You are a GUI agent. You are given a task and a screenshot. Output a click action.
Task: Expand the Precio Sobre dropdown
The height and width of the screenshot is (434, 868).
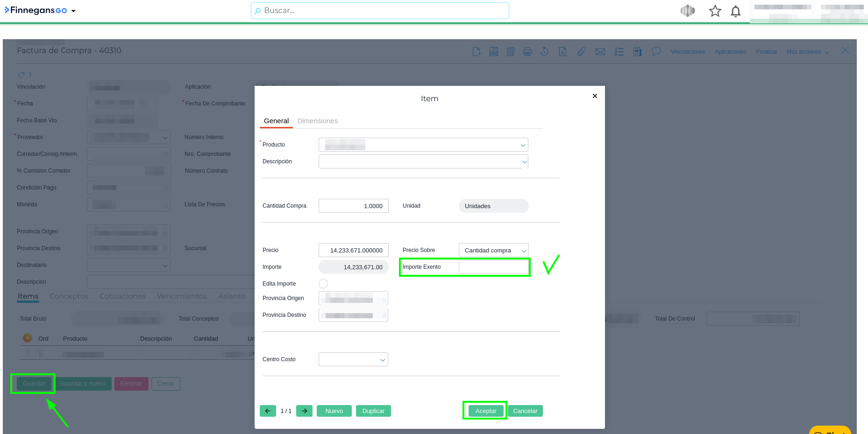(x=524, y=251)
